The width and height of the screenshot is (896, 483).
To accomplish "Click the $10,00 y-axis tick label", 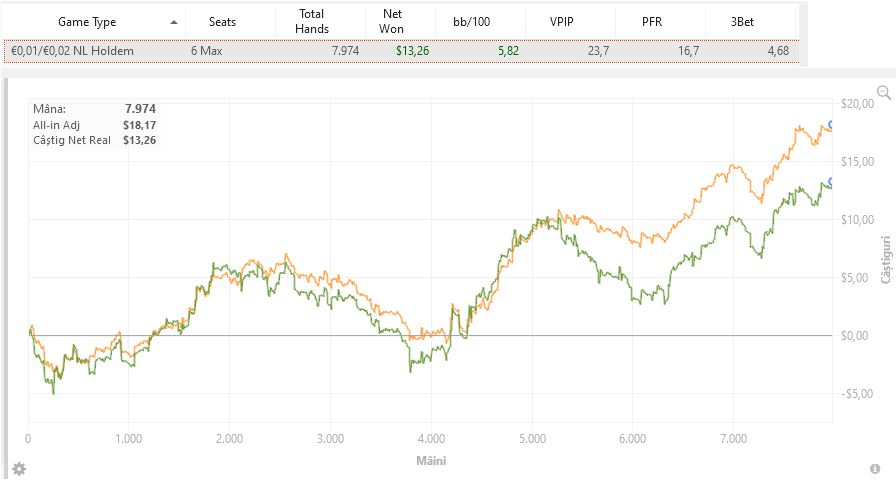I will 857,219.
